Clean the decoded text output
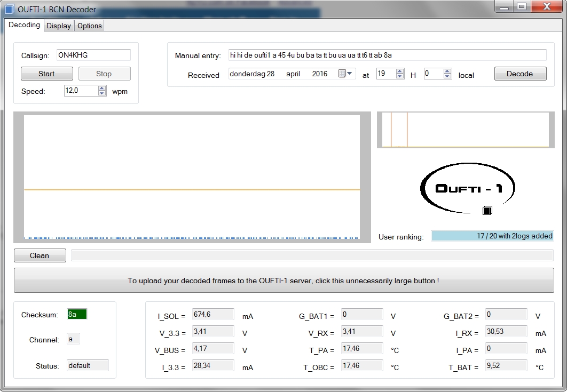The height and width of the screenshot is (392, 567). point(40,255)
